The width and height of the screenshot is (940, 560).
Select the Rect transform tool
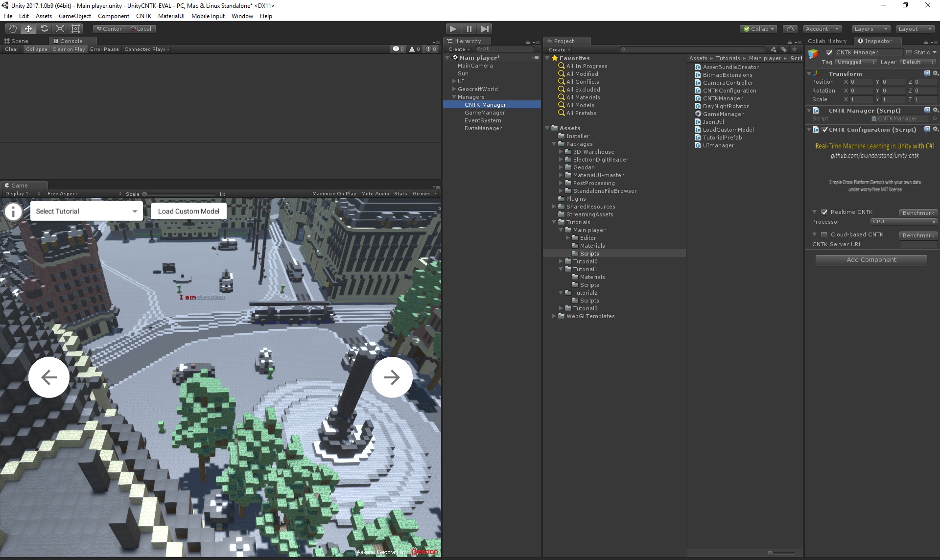pyautogui.click(x=75, y=29)
